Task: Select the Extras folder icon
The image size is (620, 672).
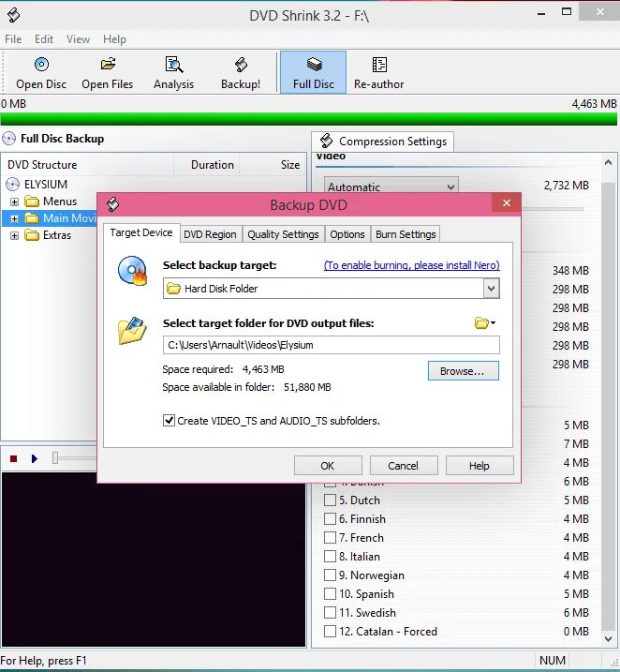Action: [32, 235]
